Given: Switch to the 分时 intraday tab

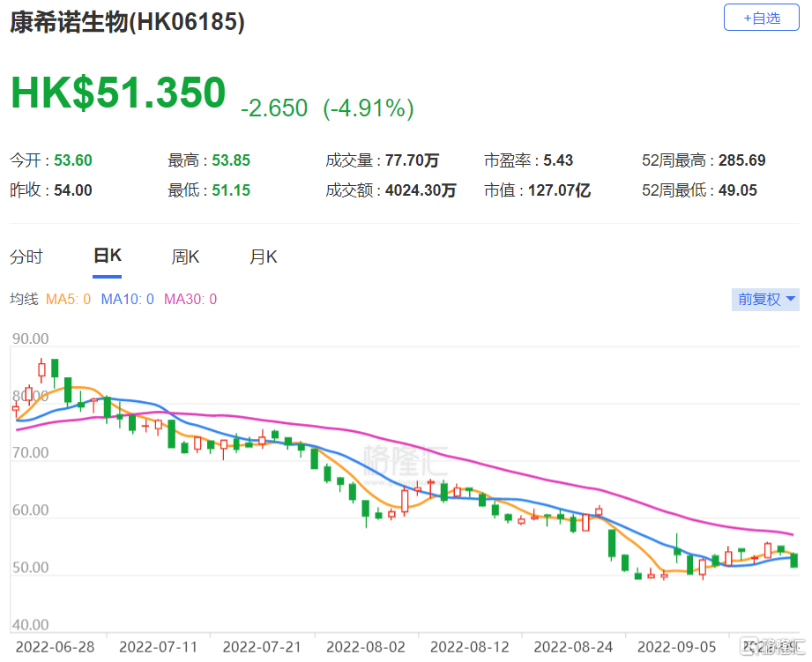Looking at the screenshot, I should click(x=26, y=257).
